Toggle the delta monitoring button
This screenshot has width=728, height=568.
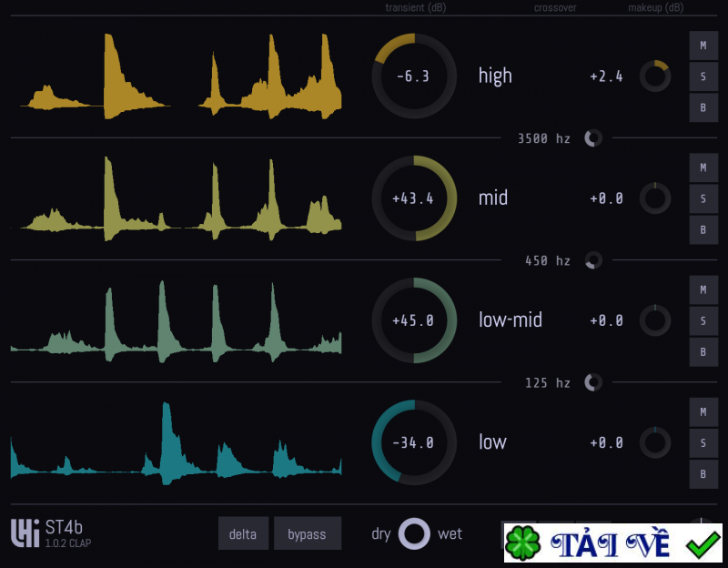coord(243,533)
